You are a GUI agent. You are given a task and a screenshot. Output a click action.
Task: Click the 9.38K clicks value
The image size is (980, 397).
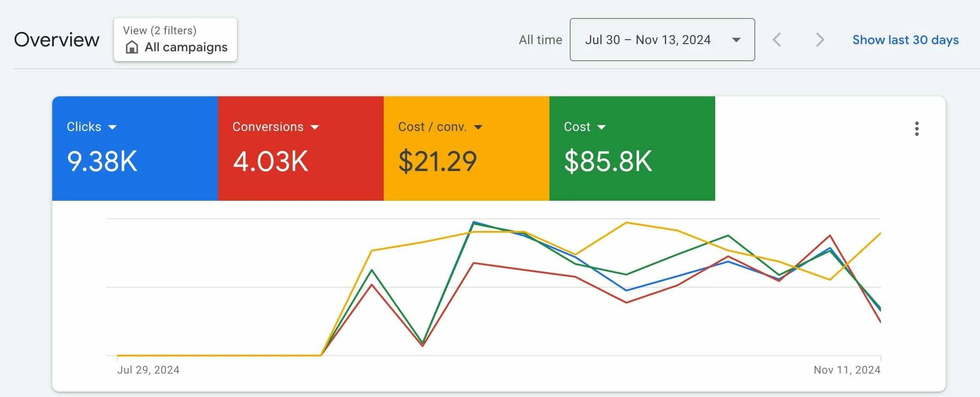(x=102, y=161)
